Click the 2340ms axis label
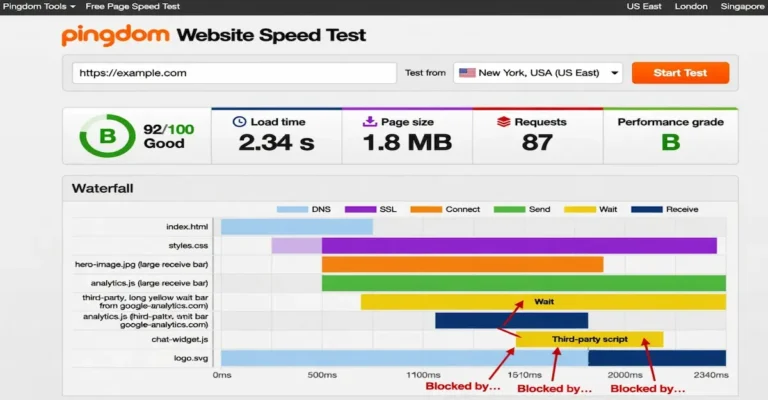768x400 pixels. (711, 375)
